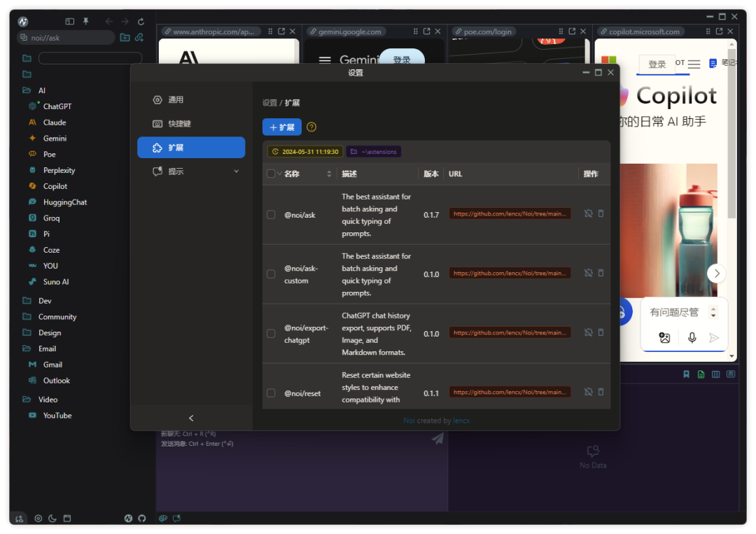The width and height of the screenshot is (756, 534).
Task: Open settings gear in bottom bar
Action: click(38, 519)
